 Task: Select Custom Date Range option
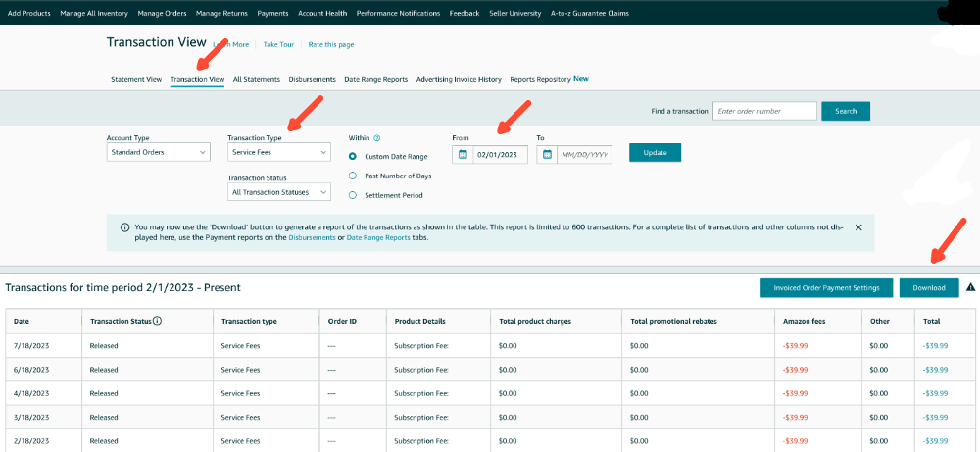coord(353,156)
